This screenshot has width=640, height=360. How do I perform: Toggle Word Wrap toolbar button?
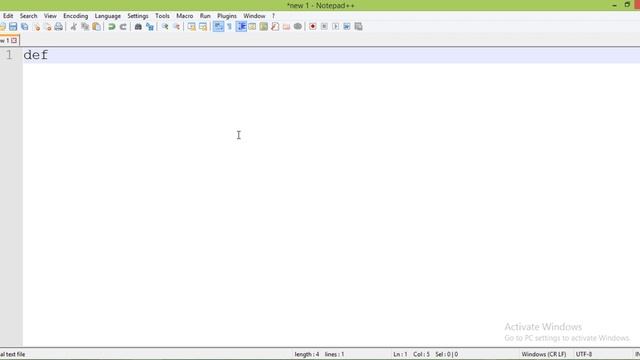pos(218,27)
